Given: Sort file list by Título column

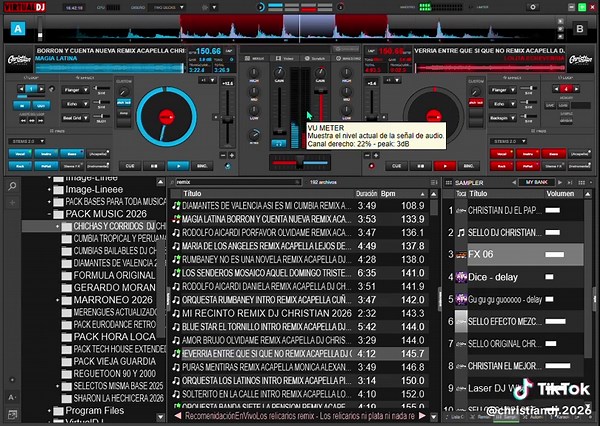Looking at the screenshot, I should [x=268, y=194].
